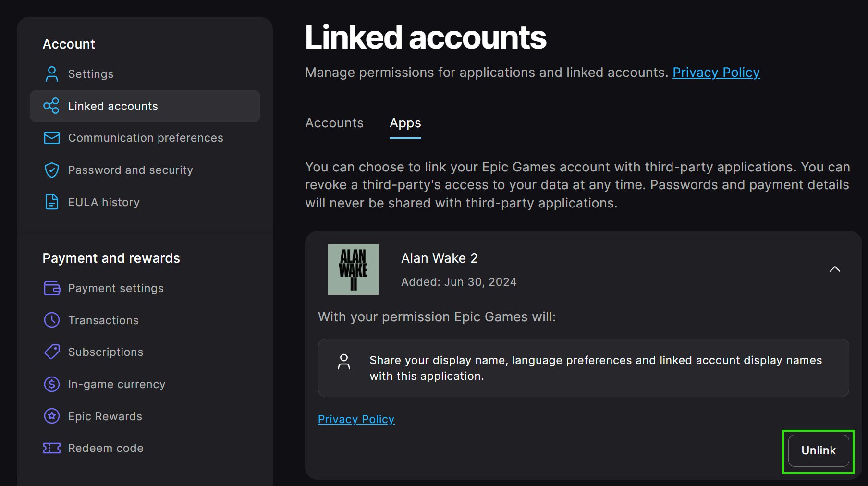Collapse the Alan Wake 2 app card

pyautogui.click(x=835, y=269)
